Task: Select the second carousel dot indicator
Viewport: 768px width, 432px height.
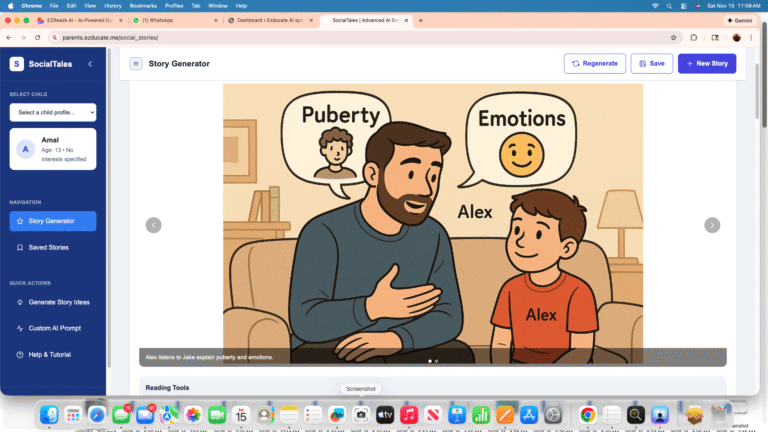Action: coord(436,361)
